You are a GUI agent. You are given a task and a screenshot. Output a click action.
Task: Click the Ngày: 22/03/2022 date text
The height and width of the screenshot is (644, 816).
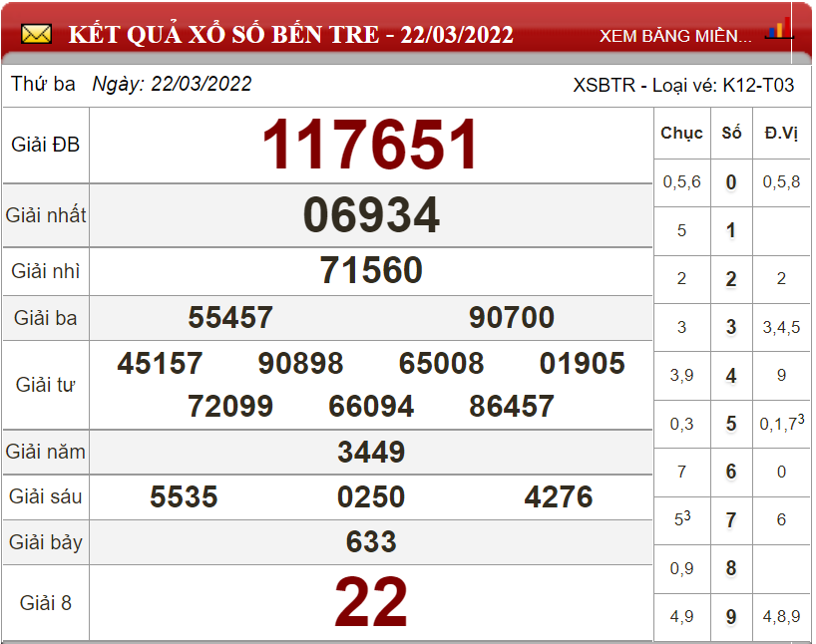[172, 85]
